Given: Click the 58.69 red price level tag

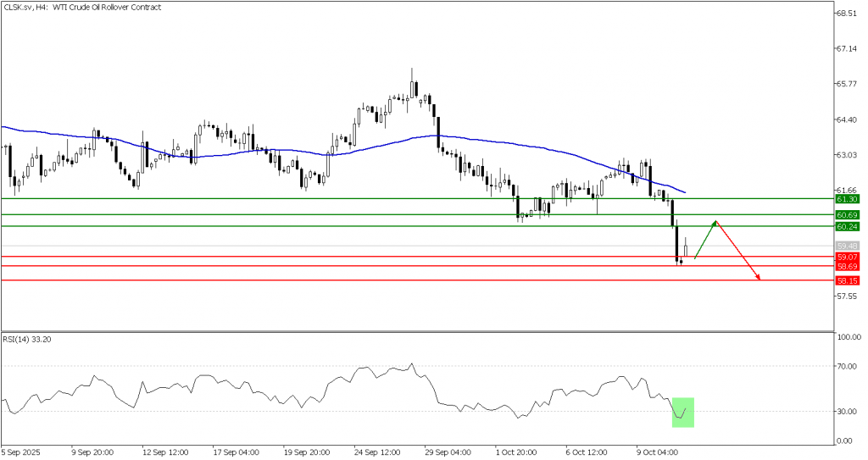Looking at the screenshot, I should [x=847, y=266].
